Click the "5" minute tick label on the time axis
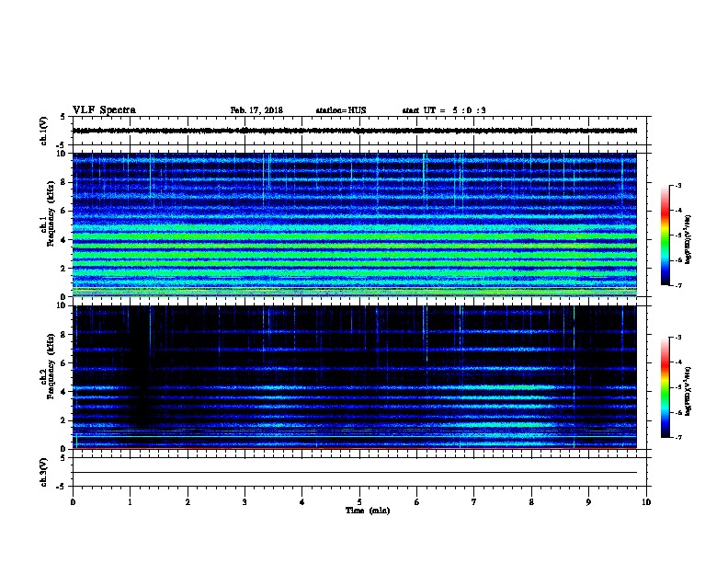This screenshot has height=563, width=728. (359, 501)
